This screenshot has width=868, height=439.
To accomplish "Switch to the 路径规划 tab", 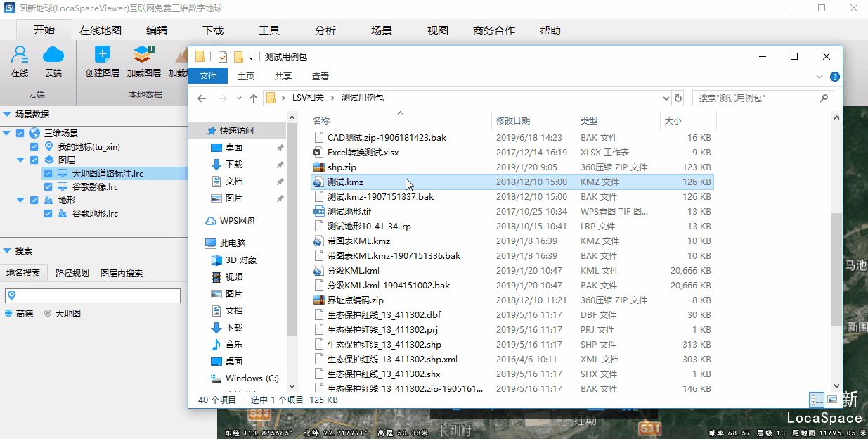I will (72, 273).
